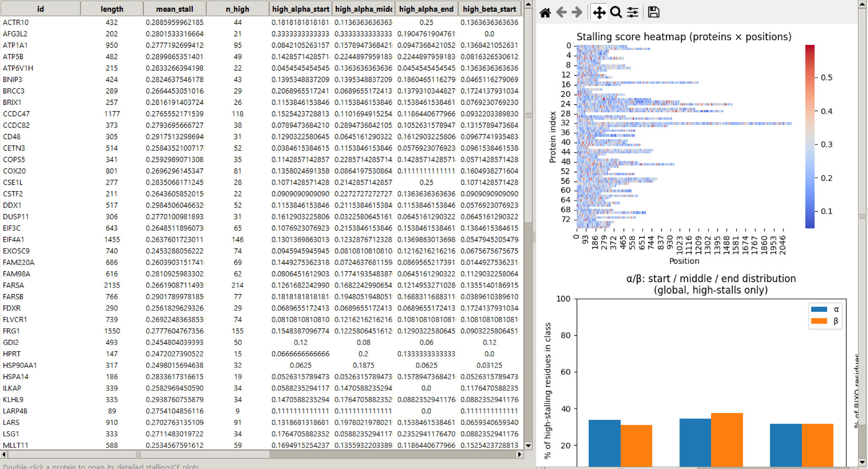Deactivate the currently active pan tool
Viewport: 868px width, 469px height.
tap(600, 12)
